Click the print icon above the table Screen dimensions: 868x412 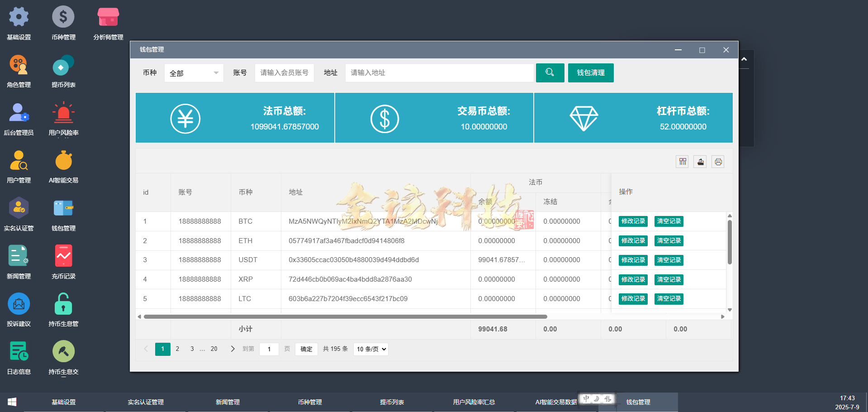click(718, 162)
